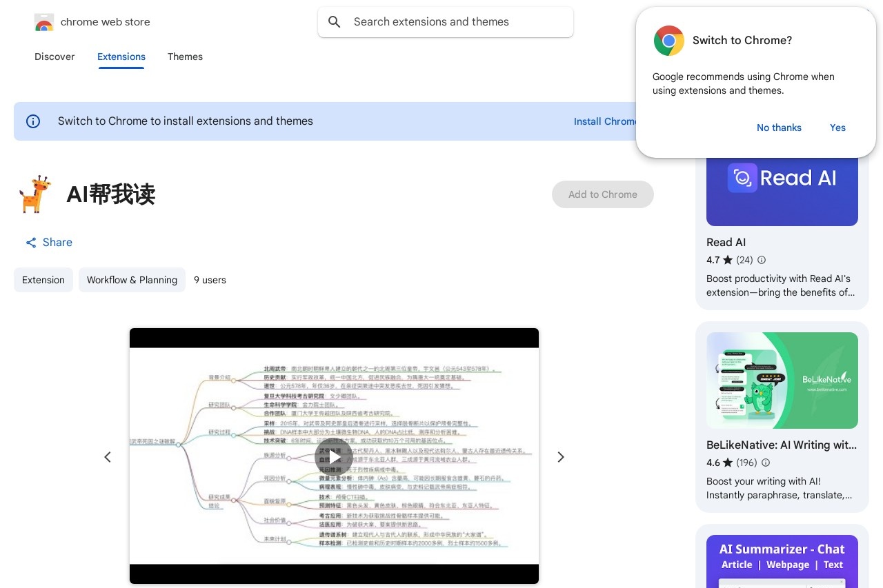Click the Share icon

click(31, 243)
